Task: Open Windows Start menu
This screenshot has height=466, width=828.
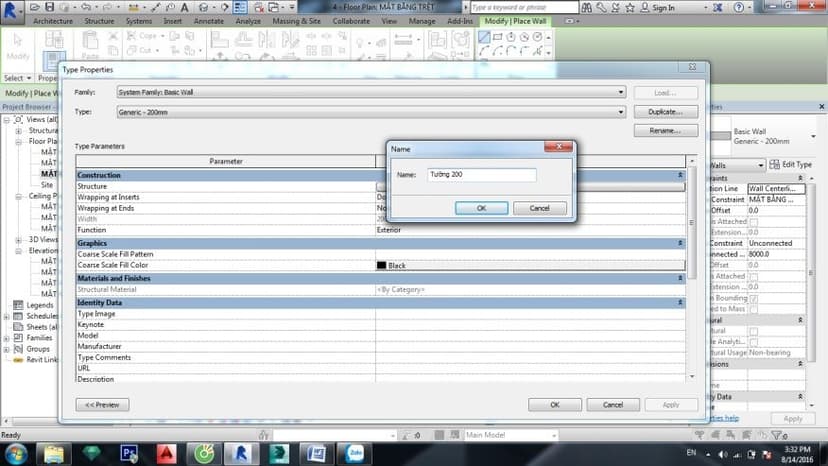Action: [x=16, y=453]
